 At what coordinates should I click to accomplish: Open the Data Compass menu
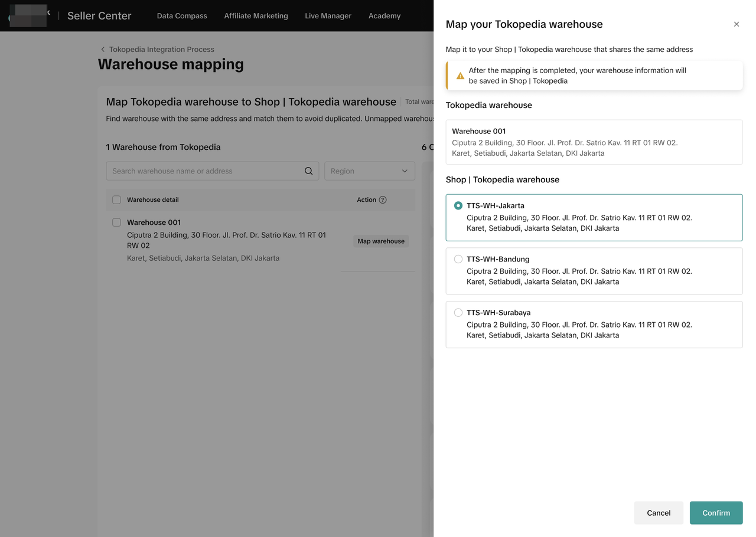(182, 16)
